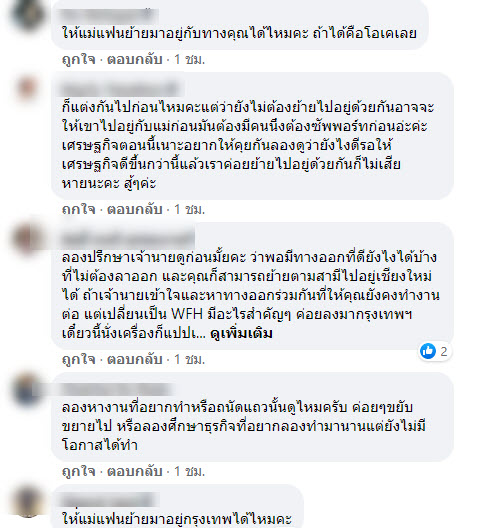Open first commenter's profile picture

(x=28, y=14)
